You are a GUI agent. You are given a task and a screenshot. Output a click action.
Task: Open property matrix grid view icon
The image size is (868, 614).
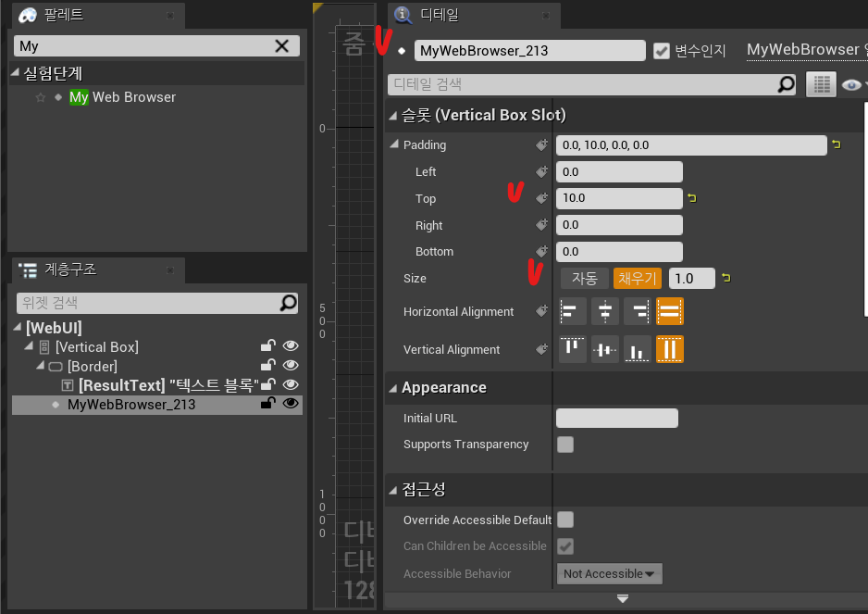point(821,84)
